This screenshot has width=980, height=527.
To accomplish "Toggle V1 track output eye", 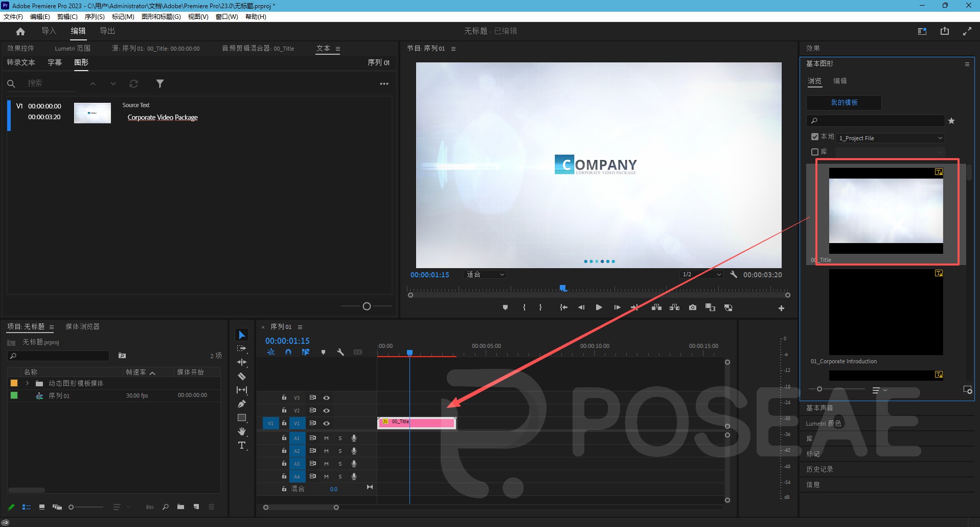I will pyautogui.click(x=326, y=423).
